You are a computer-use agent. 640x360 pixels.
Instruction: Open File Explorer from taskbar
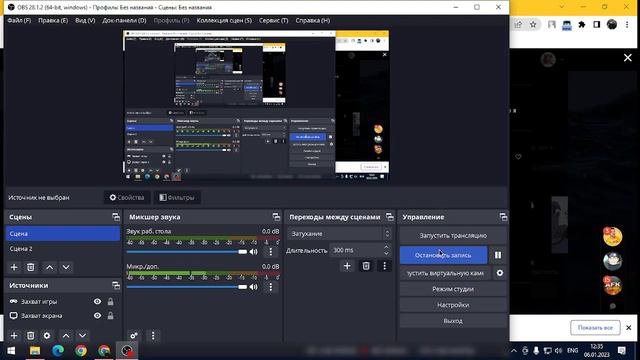coord(35,351)
